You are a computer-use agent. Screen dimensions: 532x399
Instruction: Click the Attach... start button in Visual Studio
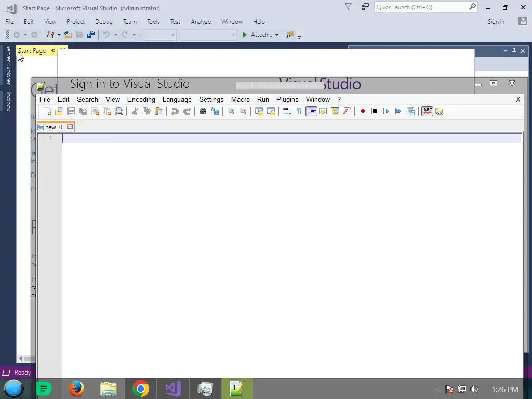(258, 35)
